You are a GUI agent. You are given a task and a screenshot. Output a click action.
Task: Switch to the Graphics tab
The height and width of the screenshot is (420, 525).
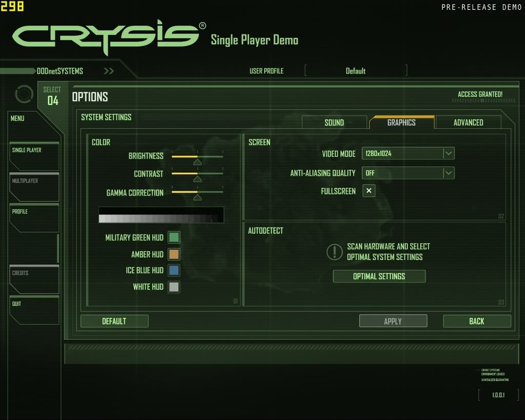coord(401,122)
